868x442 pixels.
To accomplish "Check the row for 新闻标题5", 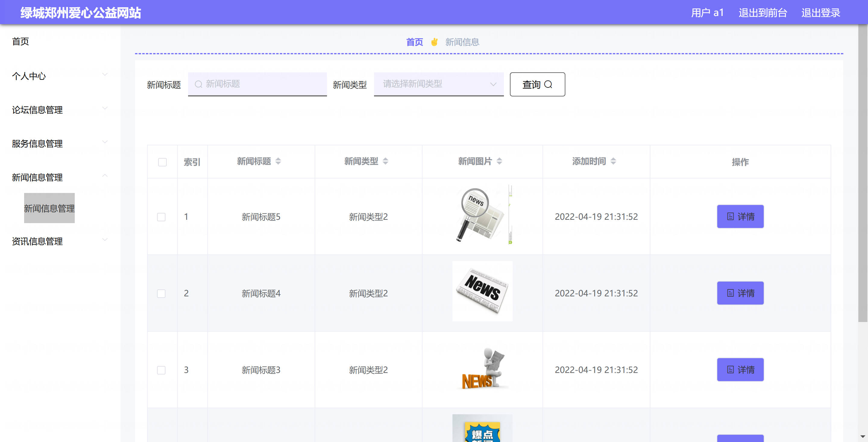I will point(162,217).
